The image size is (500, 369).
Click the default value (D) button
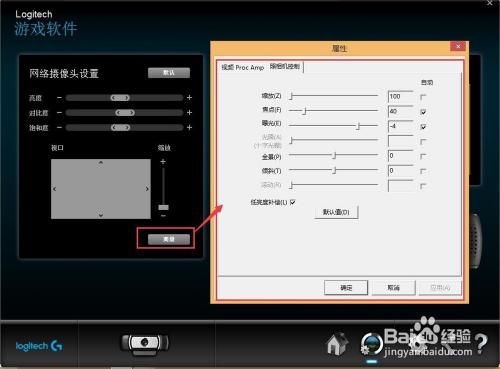point(336,212)
